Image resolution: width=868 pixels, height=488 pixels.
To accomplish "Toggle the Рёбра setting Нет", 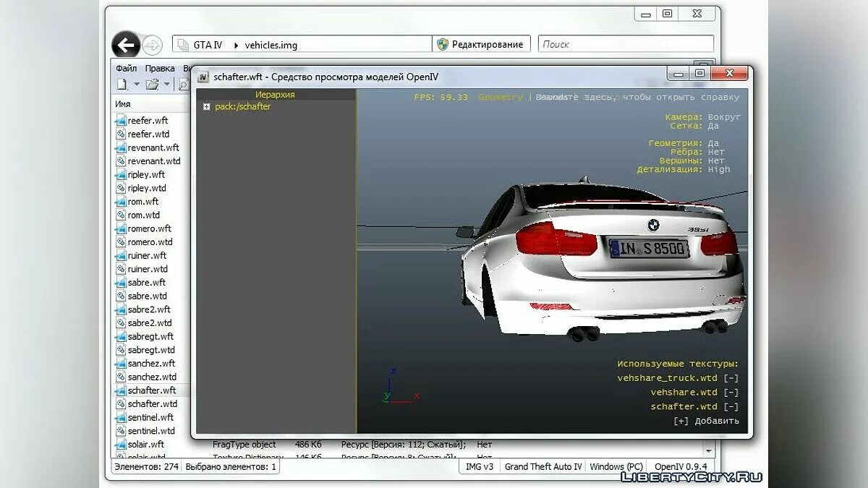I will pos(716,152).
